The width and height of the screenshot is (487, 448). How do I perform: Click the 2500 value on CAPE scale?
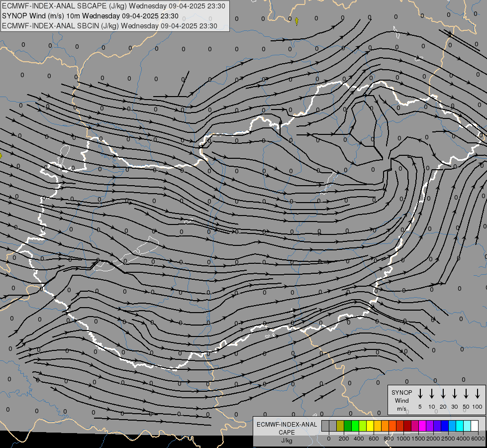click(448, 439)
